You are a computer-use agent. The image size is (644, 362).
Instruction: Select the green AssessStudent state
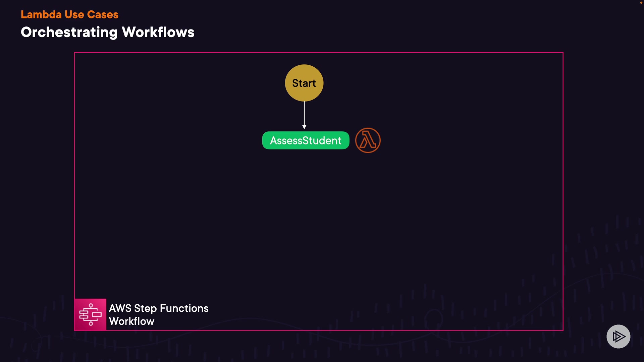[x=306, y=140]
